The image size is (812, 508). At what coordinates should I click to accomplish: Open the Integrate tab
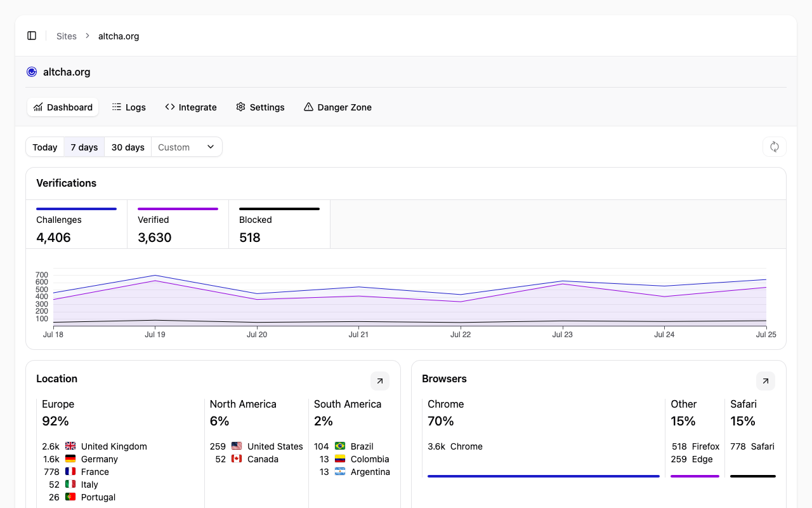(191, 107)
